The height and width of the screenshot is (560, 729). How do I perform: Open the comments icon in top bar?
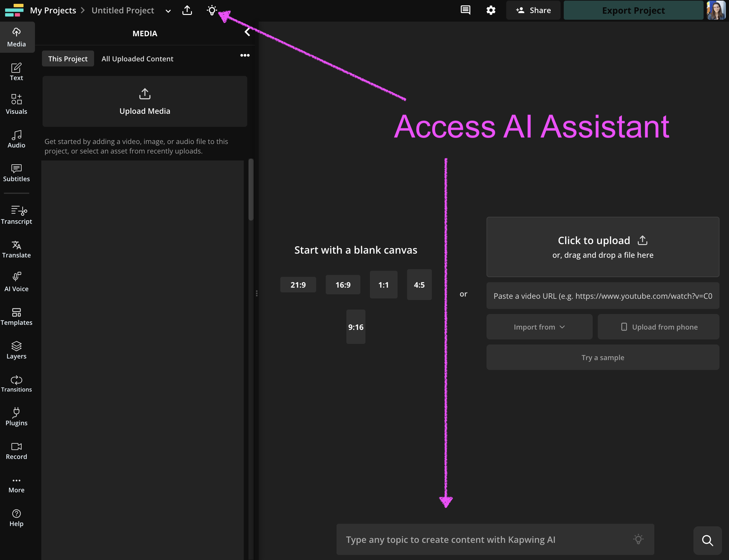465,10
